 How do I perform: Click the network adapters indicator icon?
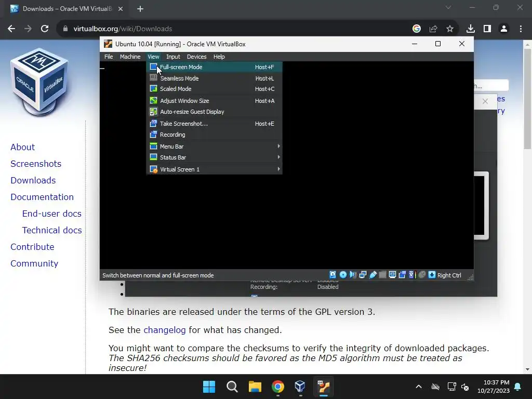(x=363, y=275)
